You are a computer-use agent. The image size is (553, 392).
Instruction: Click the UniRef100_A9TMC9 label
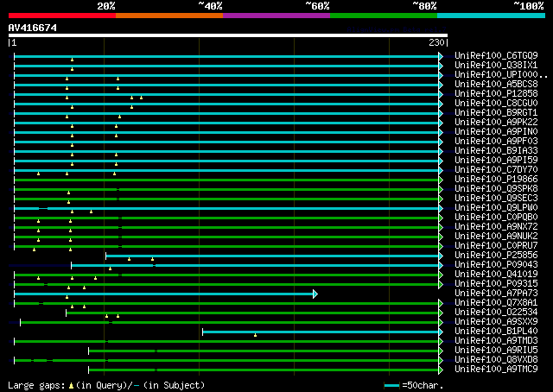tap(495, 370)
